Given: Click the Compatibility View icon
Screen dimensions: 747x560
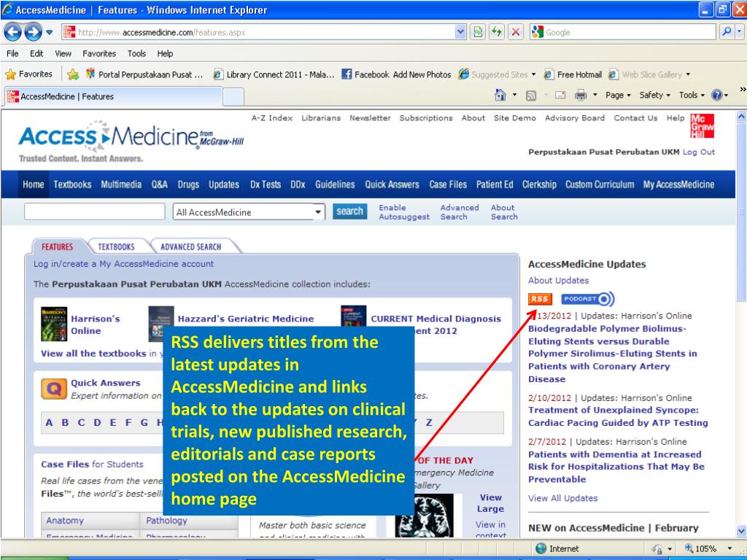Looking at the screenshot, I should click(477, 32).
